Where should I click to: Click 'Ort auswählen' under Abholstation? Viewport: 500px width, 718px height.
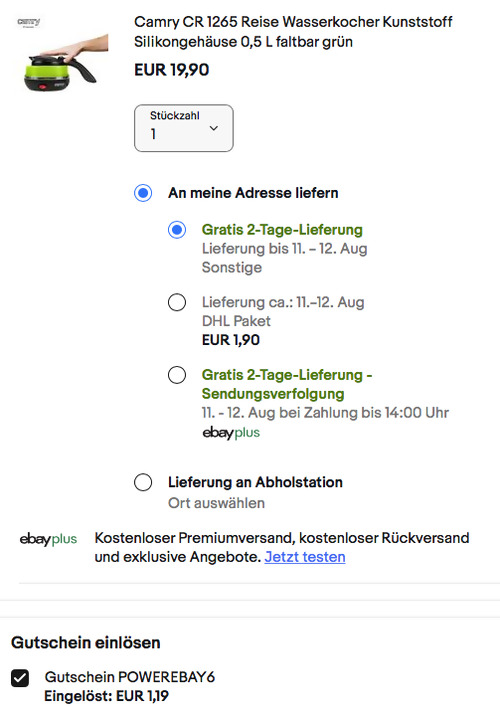(216, 503)
